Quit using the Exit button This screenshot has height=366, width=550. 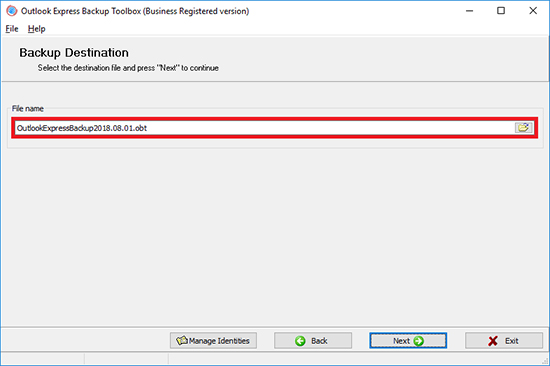click(504, 340)
